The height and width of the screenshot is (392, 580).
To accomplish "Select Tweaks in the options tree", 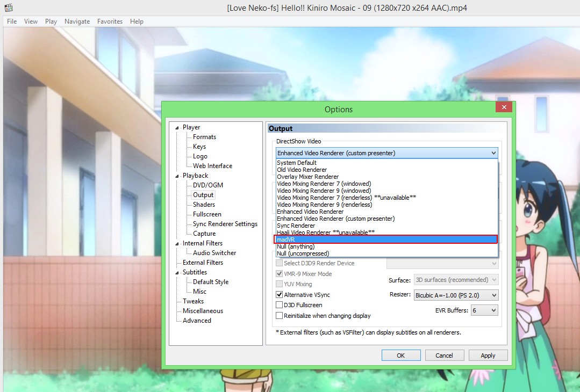I will (193, 301).
